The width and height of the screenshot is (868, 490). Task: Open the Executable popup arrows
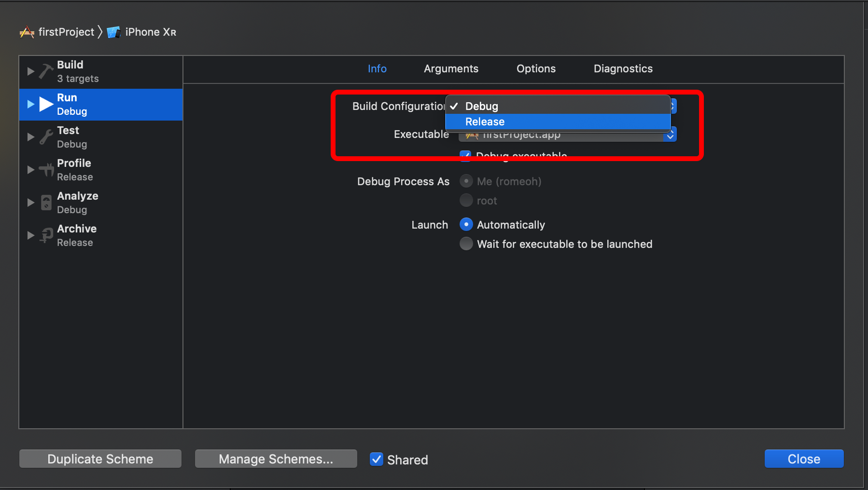point(670,135)
